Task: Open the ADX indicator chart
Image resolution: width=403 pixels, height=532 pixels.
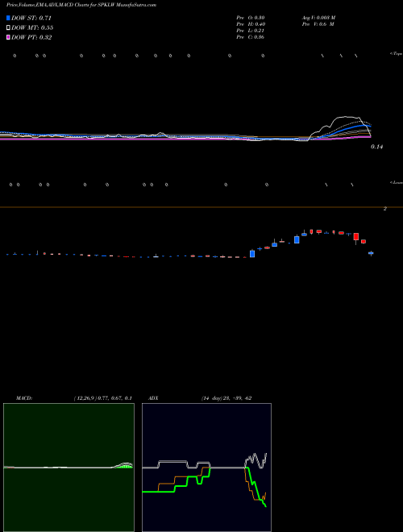Action: coord(206,468)
